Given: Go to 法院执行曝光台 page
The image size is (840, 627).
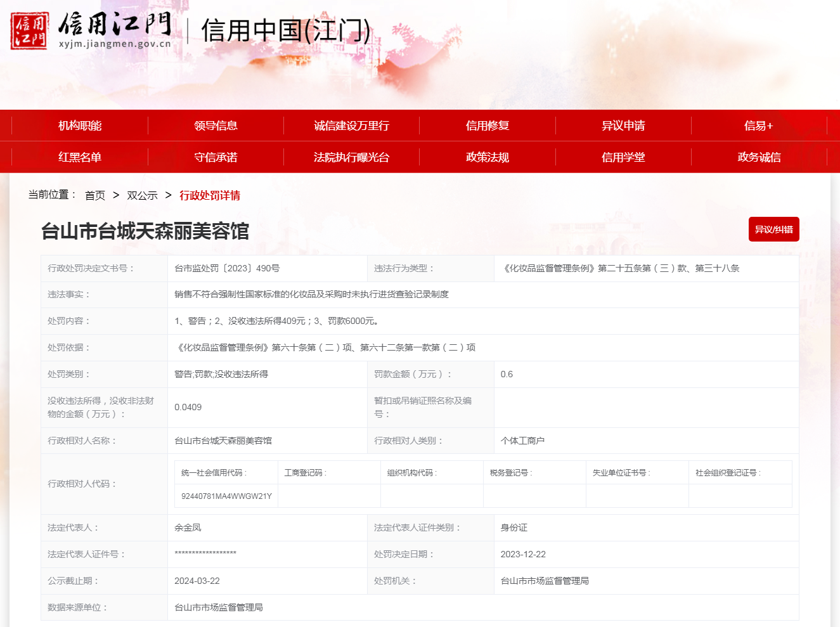Looking at the screenshot, I should [x=351, y=157].
